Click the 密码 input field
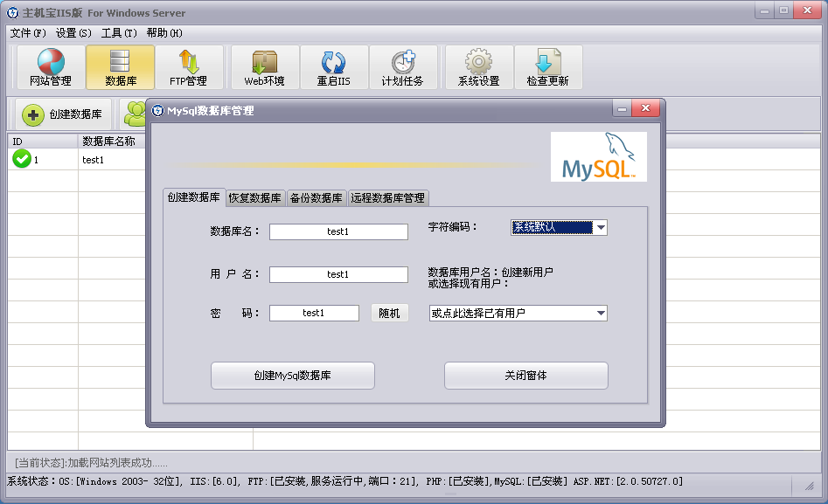The width and height of the screenshot is (828, 504). pos(314,313)
